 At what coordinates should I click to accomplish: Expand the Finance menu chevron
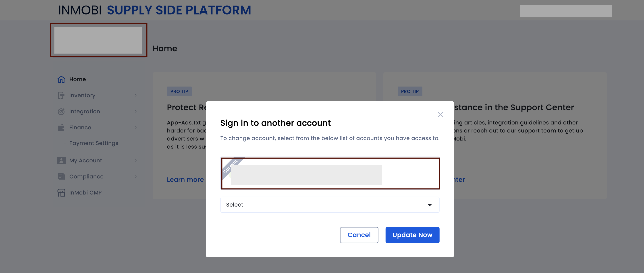tap(135, 128)
